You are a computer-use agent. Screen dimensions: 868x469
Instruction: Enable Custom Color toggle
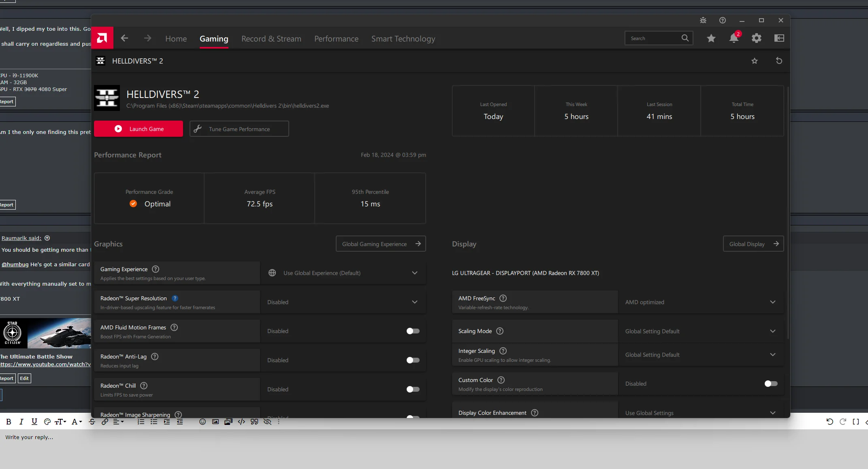(x=771, y=384)
